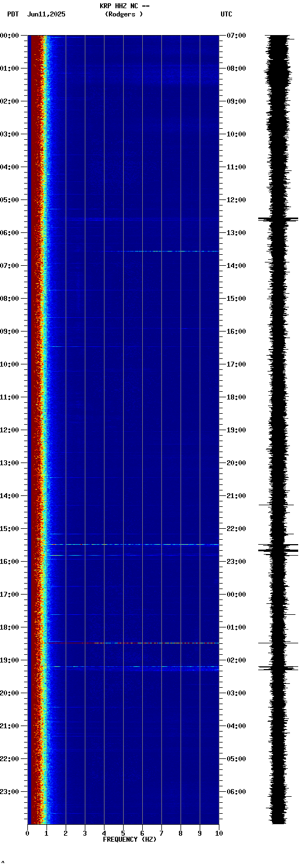Viewport: 302px width, 868px height.
Task: Click the 2 Hz tick label
Action: pos(66,833)
